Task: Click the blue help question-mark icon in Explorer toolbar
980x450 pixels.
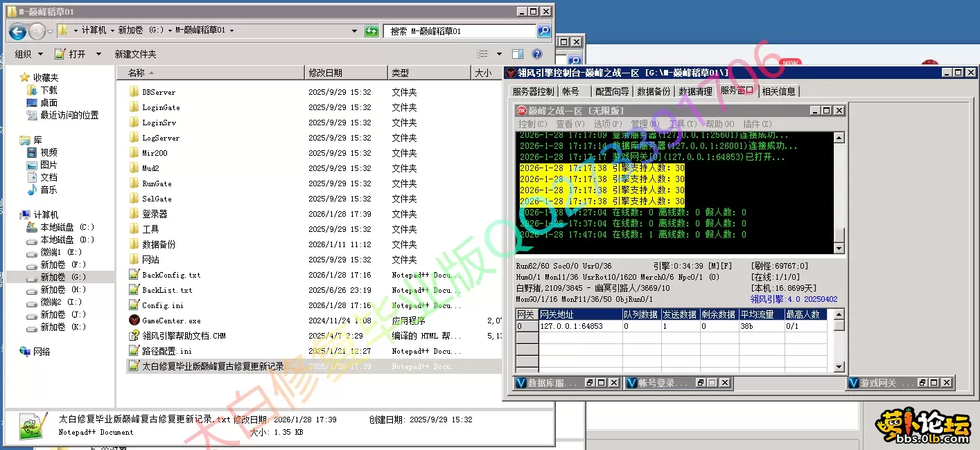Action: point(537,53)
